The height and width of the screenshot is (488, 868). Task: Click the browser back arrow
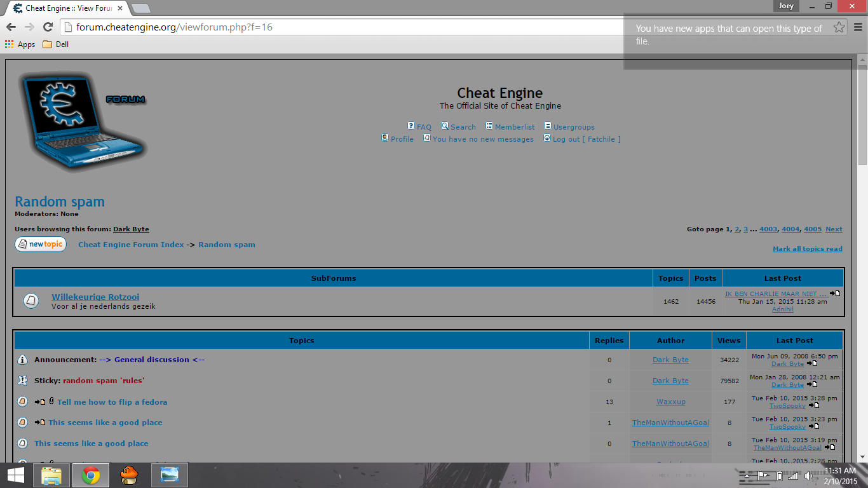pyautogui.click(x=11, y=27)
